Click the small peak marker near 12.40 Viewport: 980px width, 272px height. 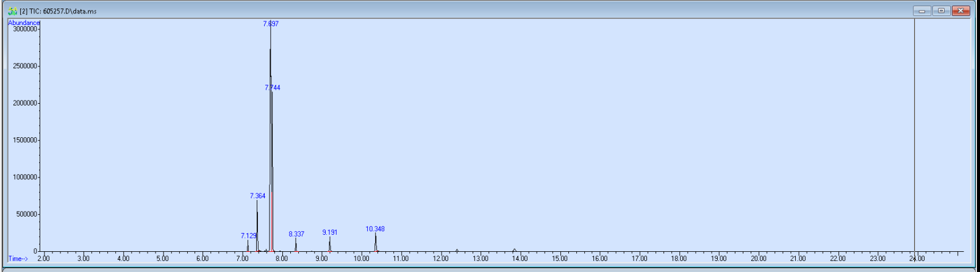coord(457,250)
